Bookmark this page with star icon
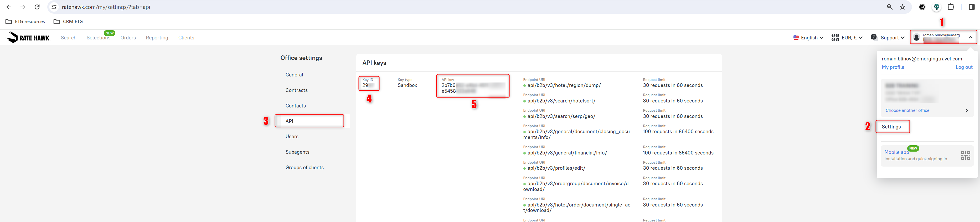 pyautogui.click(x=902, y=7)
